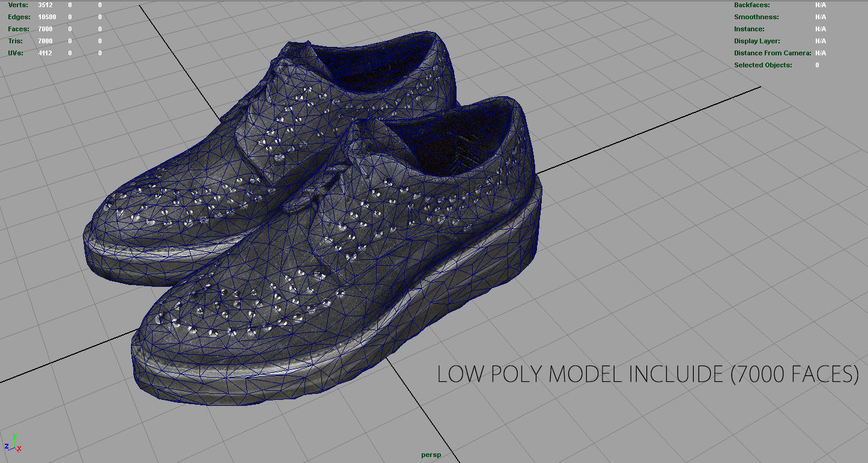Image resolution: width=868 pixels, height=463 pixels.
Task: Click the 7000 value in Tris row
Action: pyautogui.click(x=45, y=41)
